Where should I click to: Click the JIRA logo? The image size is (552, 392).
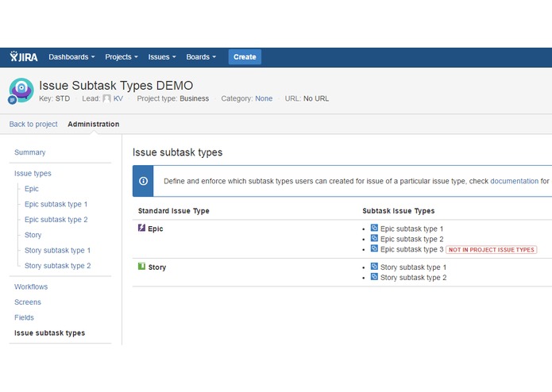(24, 56)
